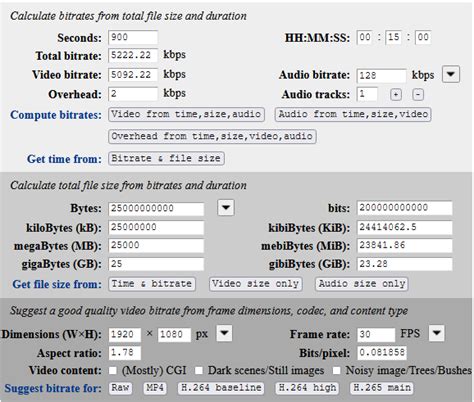Image resolution: width=474 pixels, height=402 pixels.
Task: Get file size from Time & bitrate
Action: tap(152, 284)
